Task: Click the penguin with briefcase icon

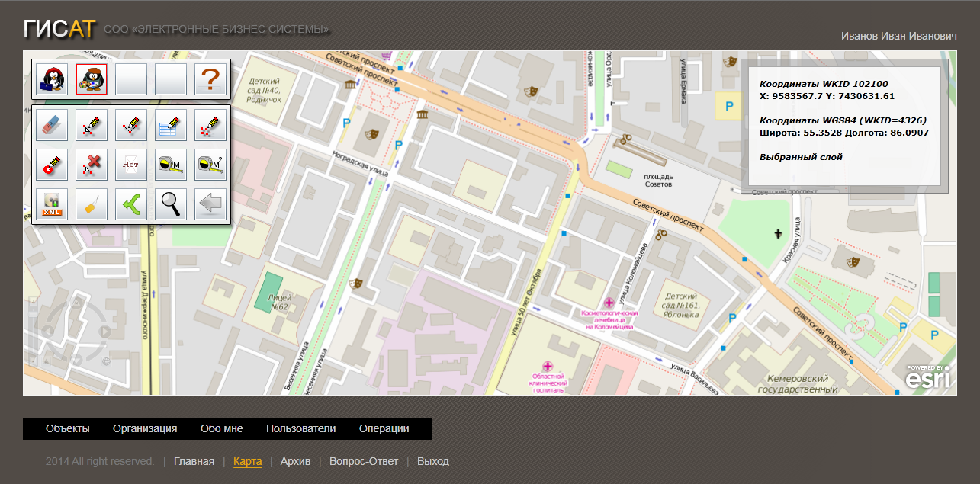Action: coord(52,79)
